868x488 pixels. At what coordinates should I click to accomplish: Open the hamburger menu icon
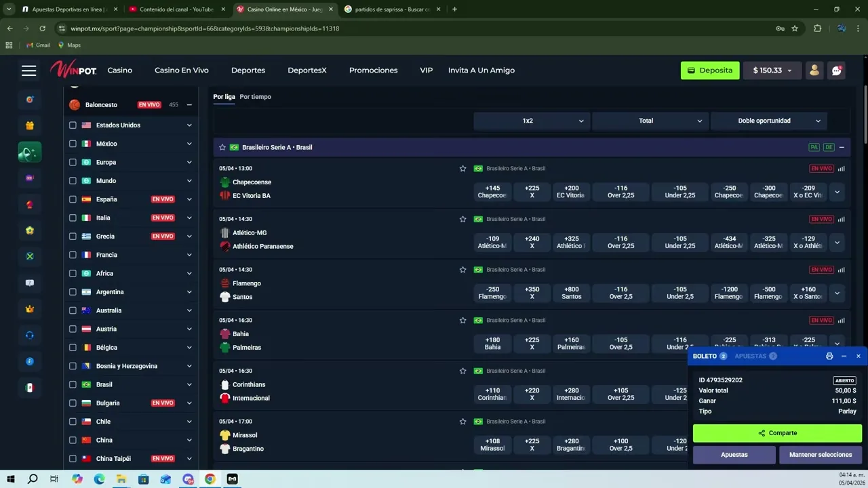28,70
